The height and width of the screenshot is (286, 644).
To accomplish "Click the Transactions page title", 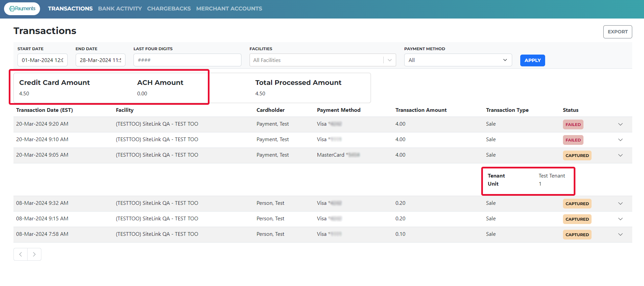I will 45,31.
